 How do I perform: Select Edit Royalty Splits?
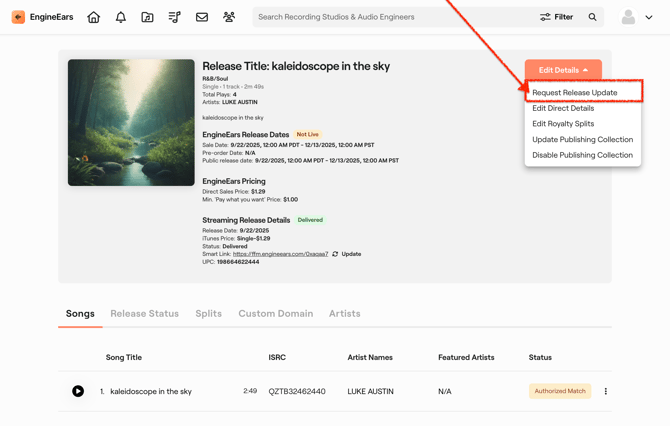tap(563, 123)
